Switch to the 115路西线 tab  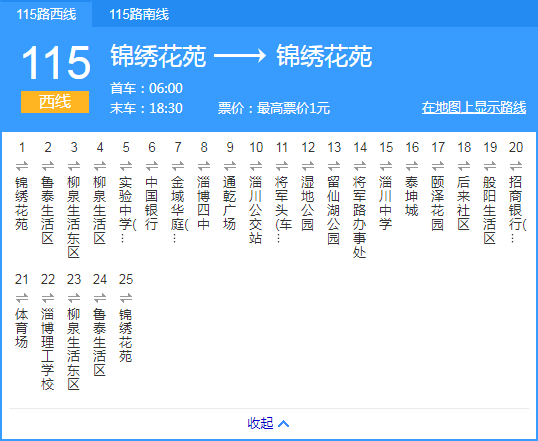(x=46, y=14)
